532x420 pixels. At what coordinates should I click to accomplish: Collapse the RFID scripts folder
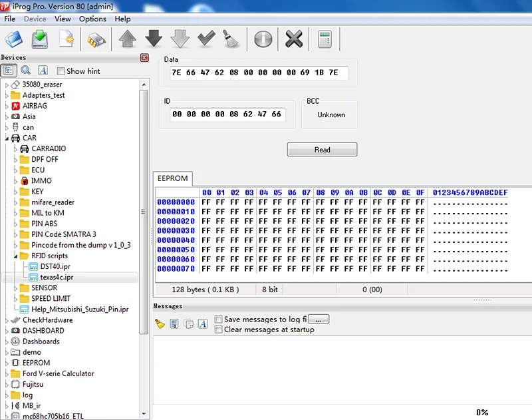(15, 256)
